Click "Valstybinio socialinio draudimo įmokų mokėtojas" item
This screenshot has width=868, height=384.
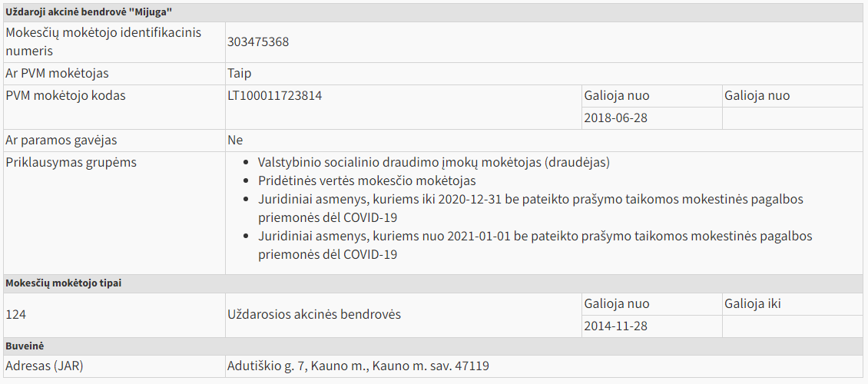coord(434,163)
